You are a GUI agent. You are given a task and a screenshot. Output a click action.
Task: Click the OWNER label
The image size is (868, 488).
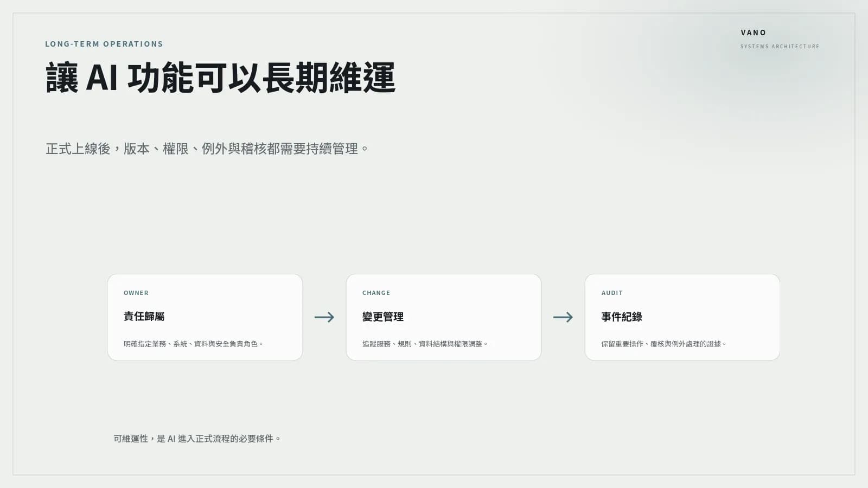pyautogui.click(x=136, y=293)
